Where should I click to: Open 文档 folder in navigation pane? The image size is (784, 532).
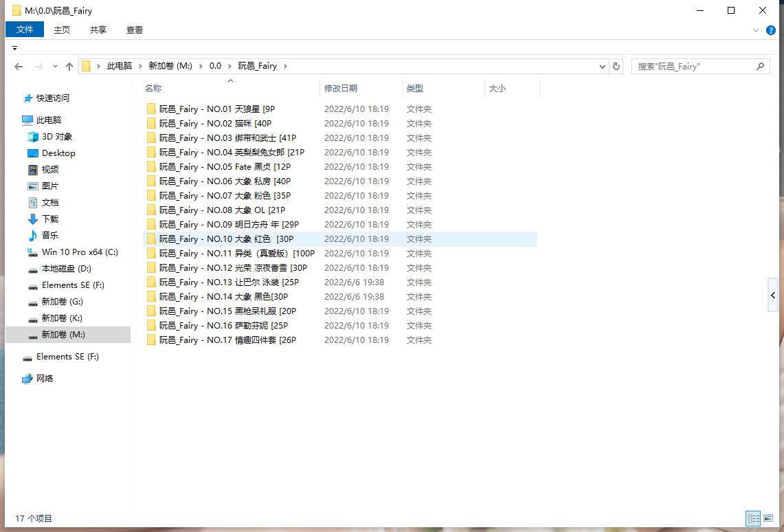click(50, 203)
